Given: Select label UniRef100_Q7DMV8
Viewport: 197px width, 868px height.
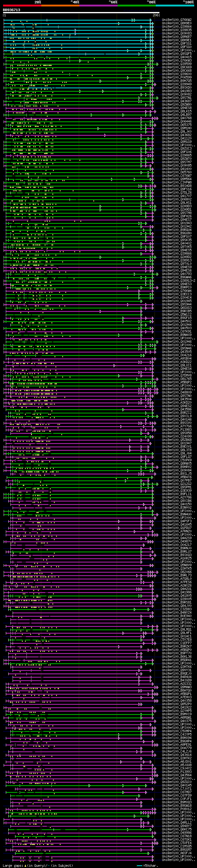Looking at the screenshot, I should pyautogui.click(x=177, y=375).
